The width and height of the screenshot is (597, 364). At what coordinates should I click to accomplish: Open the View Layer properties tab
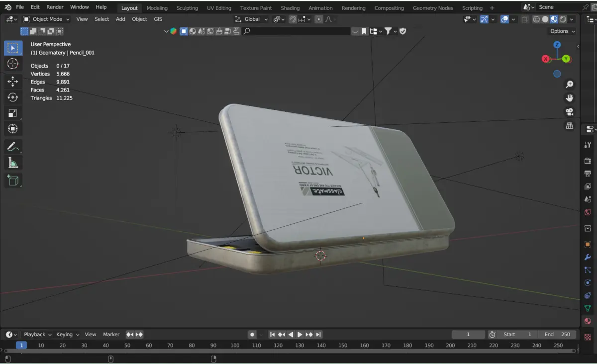point(588,186)
